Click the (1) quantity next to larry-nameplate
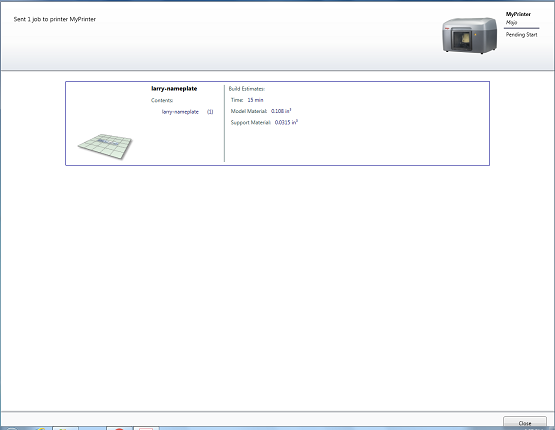This screenshot has height=430, width=555. (210, 112)
